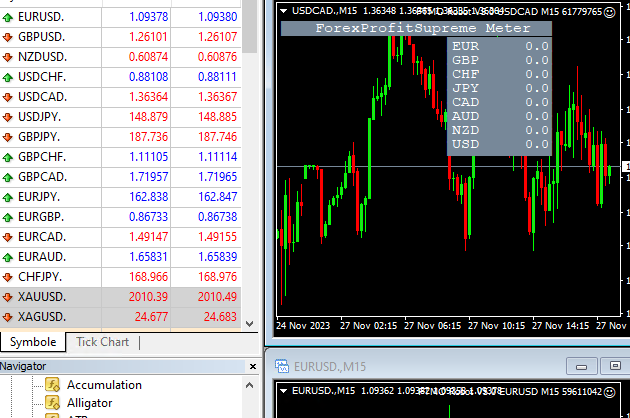Click the Market Watch scrollbar down arrow
The width and height of the screenshot is (630, 418).
point(250,324)
